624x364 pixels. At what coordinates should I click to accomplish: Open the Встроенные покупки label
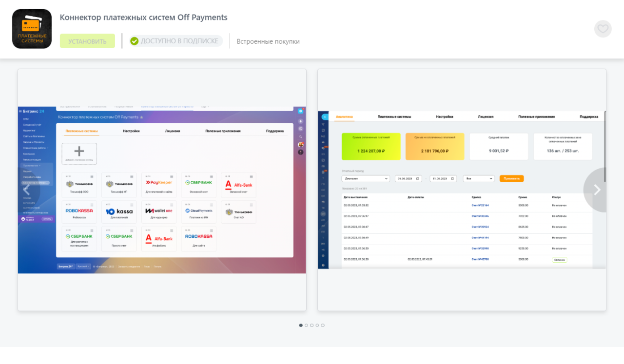pyautogui.click(x=268, y=41)
